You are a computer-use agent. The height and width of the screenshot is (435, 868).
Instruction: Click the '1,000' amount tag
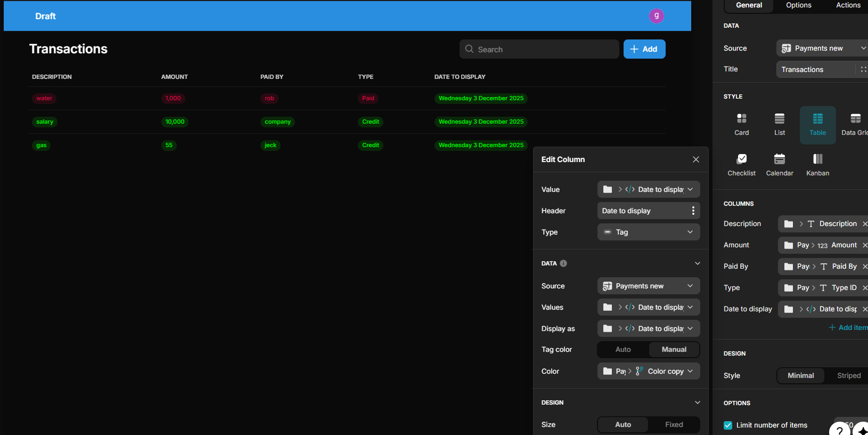(173, 98)
